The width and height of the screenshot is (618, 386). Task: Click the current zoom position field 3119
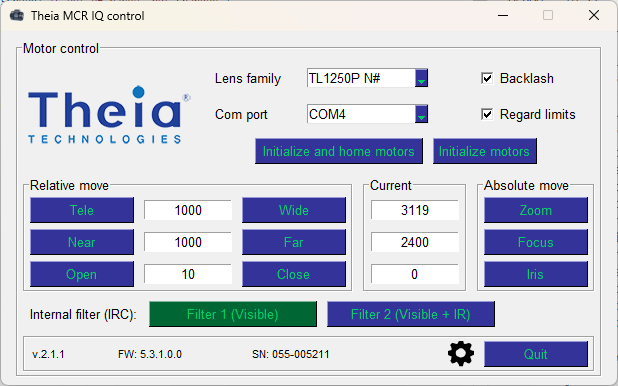(x=415, y=210)
